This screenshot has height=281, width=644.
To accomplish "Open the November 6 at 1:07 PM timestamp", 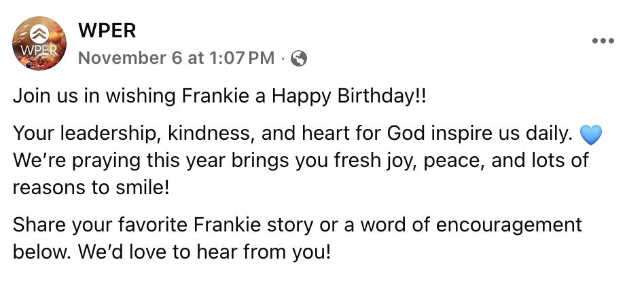I will [176, 58].
